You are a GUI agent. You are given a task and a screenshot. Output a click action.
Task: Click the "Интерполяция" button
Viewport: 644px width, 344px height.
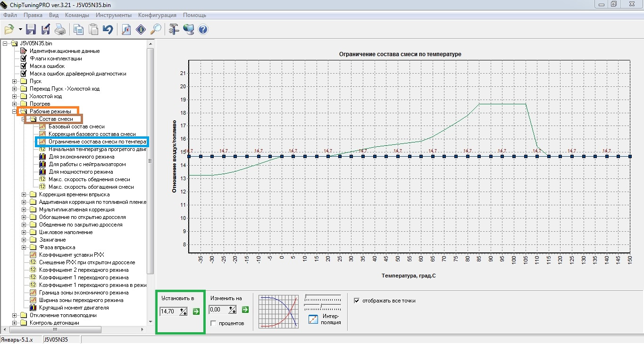(x=313, y=319)
